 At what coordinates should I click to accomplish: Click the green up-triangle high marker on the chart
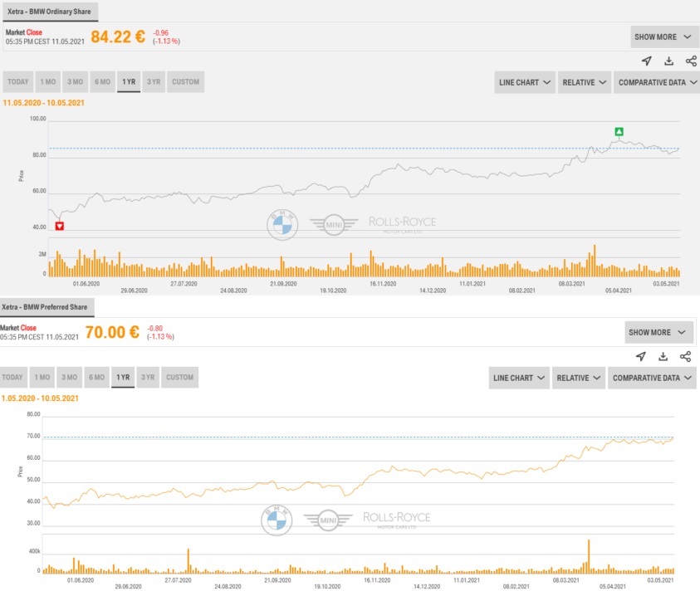click(x=619, y=131)
